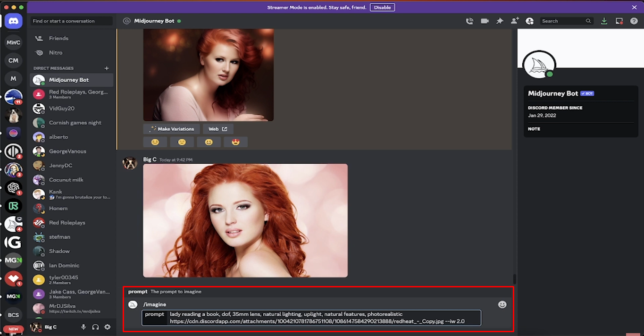Open the user profile panel icon
Viewport: 644px width, 336px height.
point(530,21)
